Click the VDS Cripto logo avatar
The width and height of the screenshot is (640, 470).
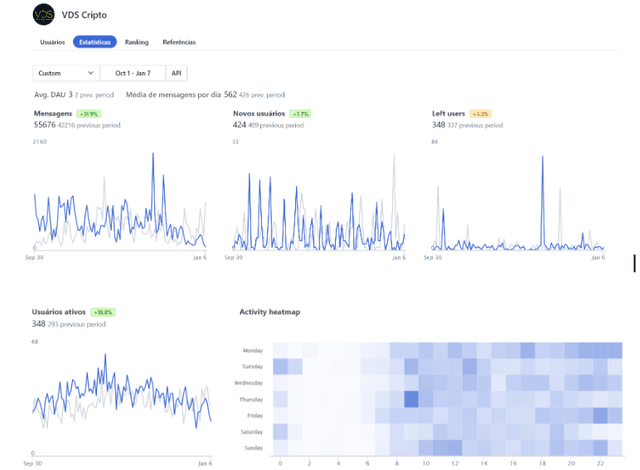pos(44,15)
